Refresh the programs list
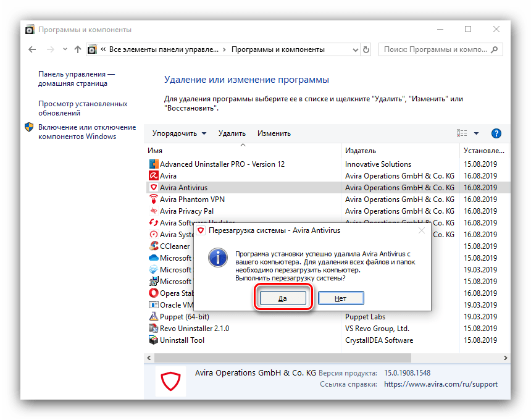Image resolution: width=531 pixels, height=420 pixels. (x=366, y=49)
